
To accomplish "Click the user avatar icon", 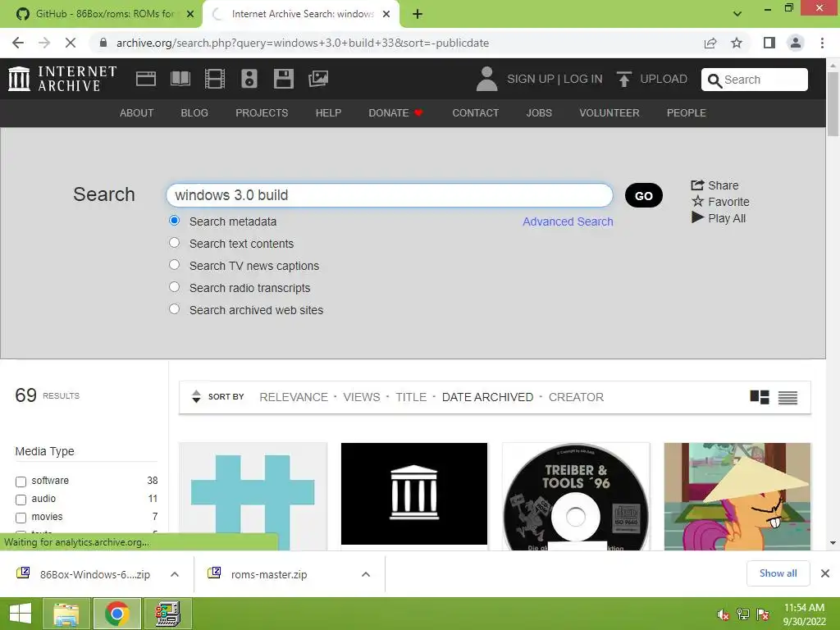I will 486,79.
